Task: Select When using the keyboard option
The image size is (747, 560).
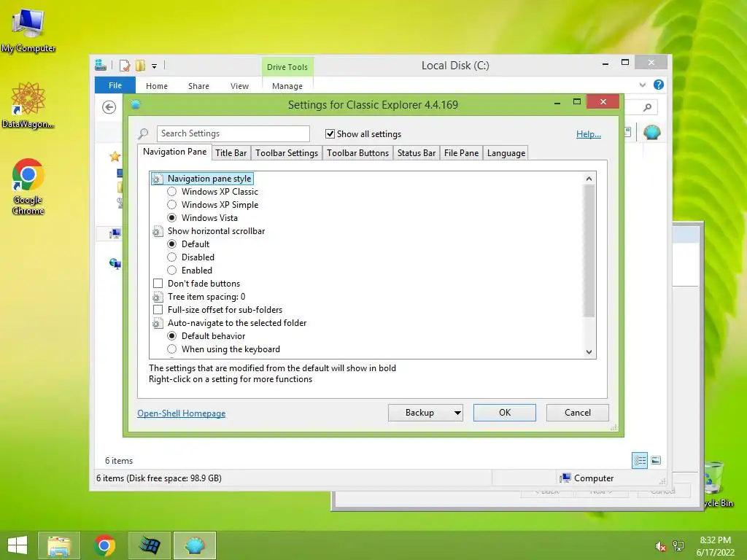Action: [172, 349]
